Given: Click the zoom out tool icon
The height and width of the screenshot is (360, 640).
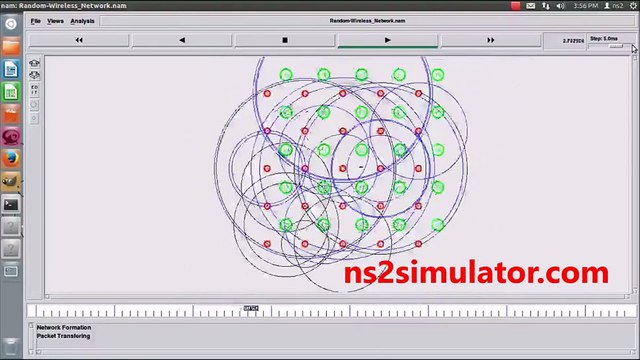Looking at the screenshot, I should coord(34,75).
